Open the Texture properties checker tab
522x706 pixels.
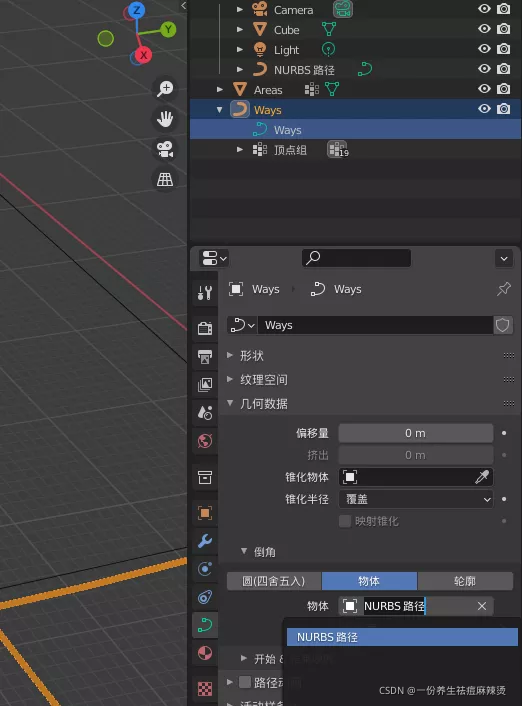205,688
